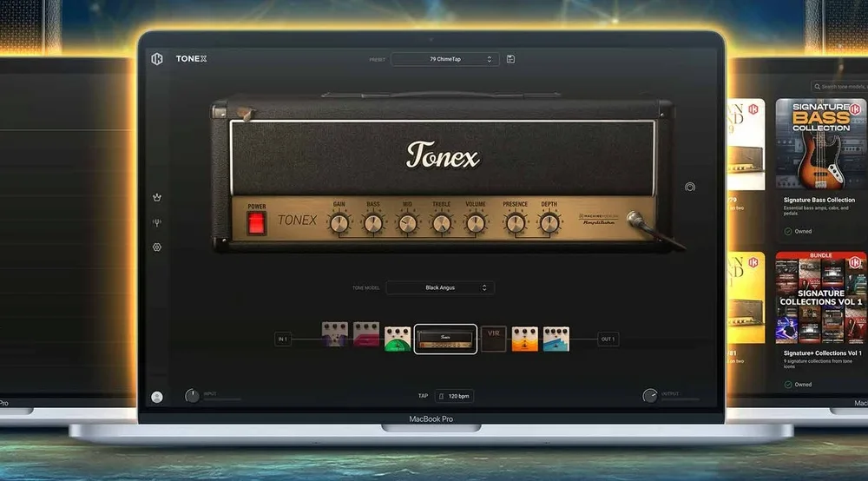The width and height of the screenshot is (868, 481).
Task: Click search tone models field in right window
Action: click(x=839, y=86)
